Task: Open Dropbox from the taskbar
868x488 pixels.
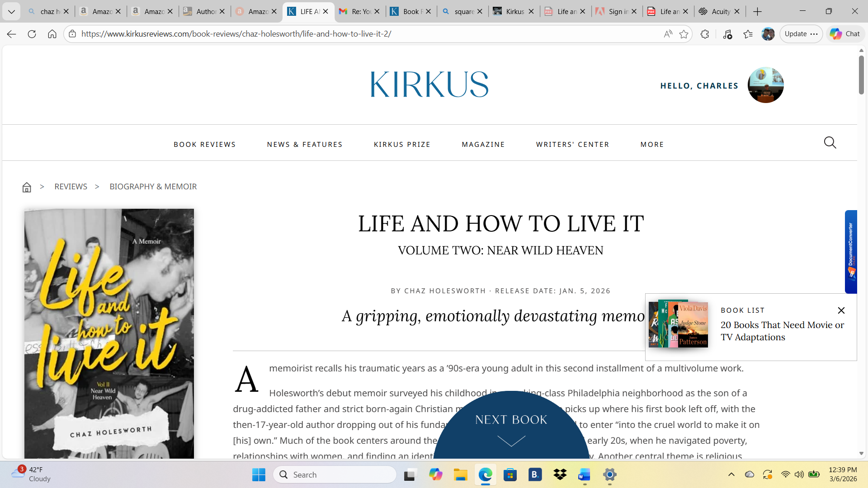Action: pos(559,475)
